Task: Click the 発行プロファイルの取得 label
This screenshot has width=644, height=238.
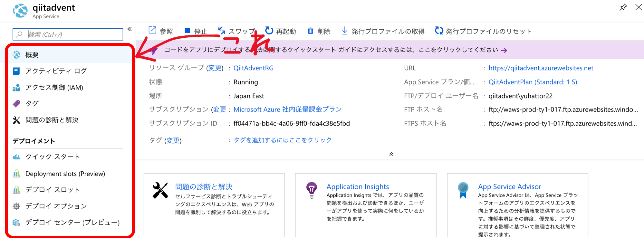Action: (388, 31)
